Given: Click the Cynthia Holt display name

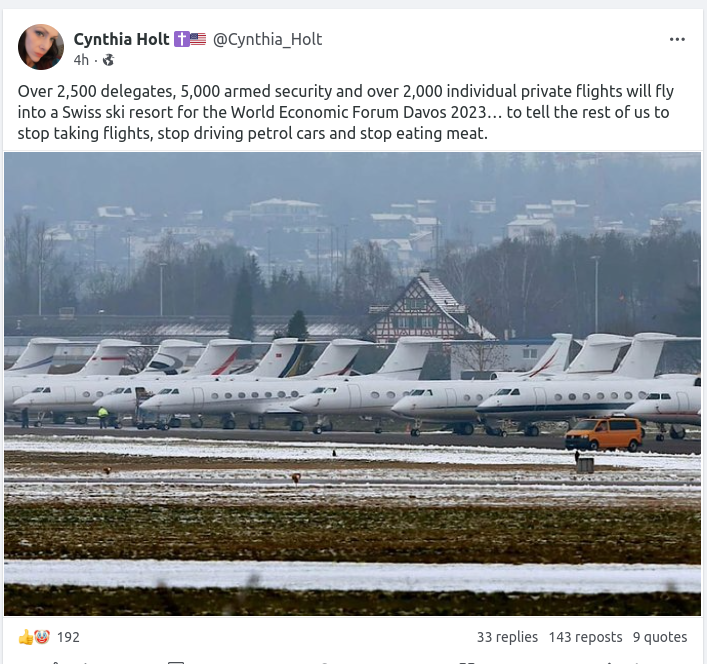Looking at the screenshot, I should coord(121,40).
